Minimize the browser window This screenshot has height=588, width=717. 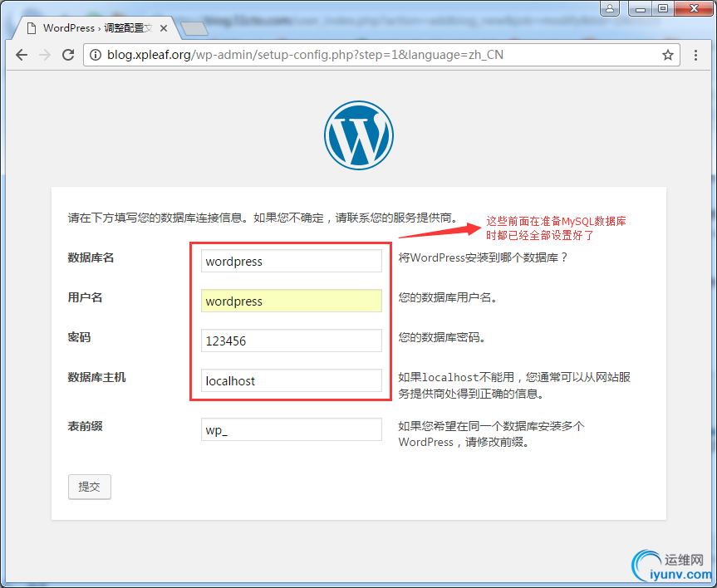click(x=641, y=8)
